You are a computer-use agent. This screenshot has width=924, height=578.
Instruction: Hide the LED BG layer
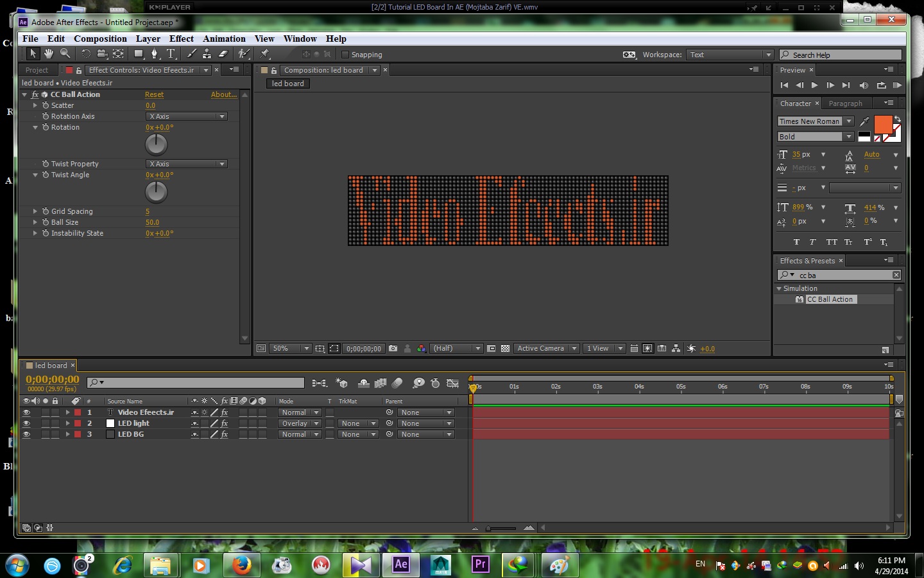click(26, 434)
